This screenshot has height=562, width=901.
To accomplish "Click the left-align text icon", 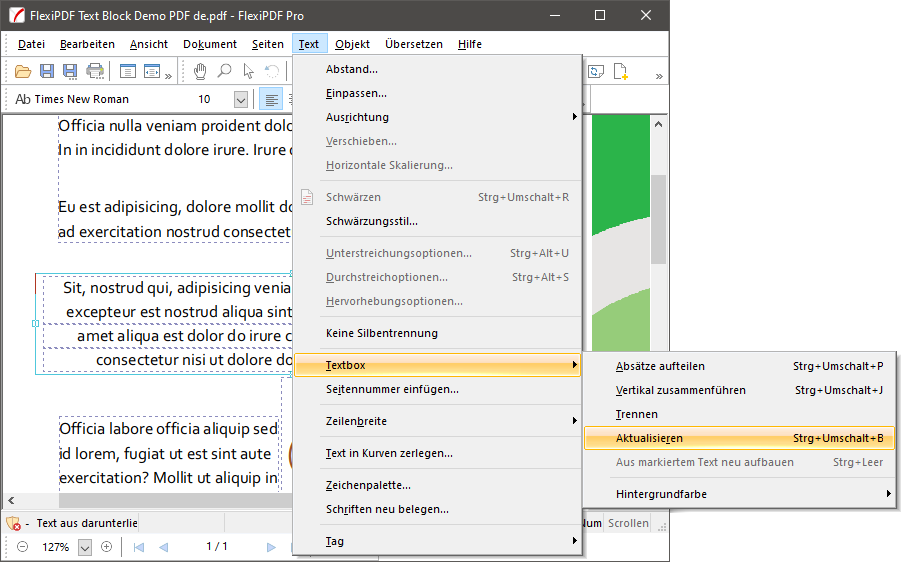I will [271, 99].
